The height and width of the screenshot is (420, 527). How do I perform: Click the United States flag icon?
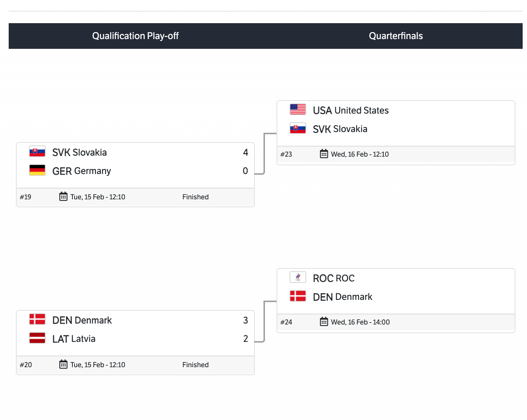[x=298, y=109]
